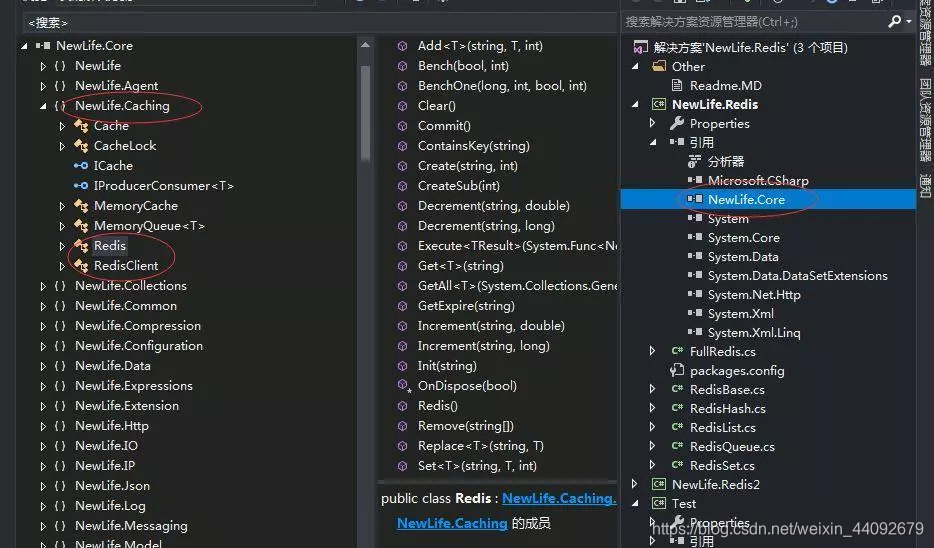Collapse the NewLife.Caching namespace
The width and height of the screenshot is (934, 548).
click(x=43, y=106)
